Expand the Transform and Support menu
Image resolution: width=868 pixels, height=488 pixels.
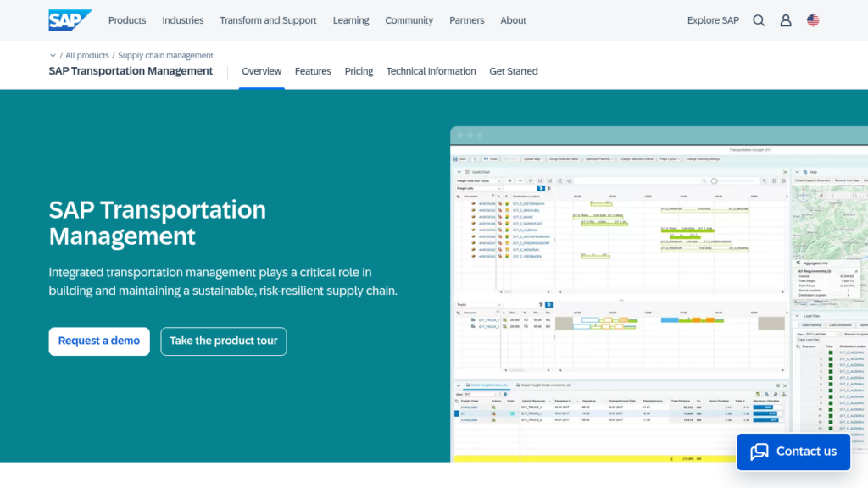coord(268,20)
